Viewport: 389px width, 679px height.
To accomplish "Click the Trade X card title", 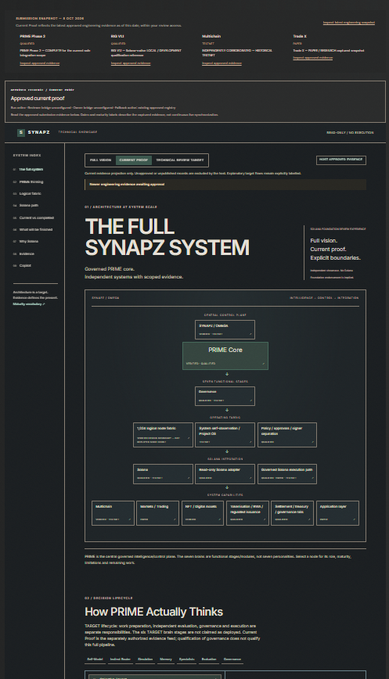I will [x=300, y=36].
